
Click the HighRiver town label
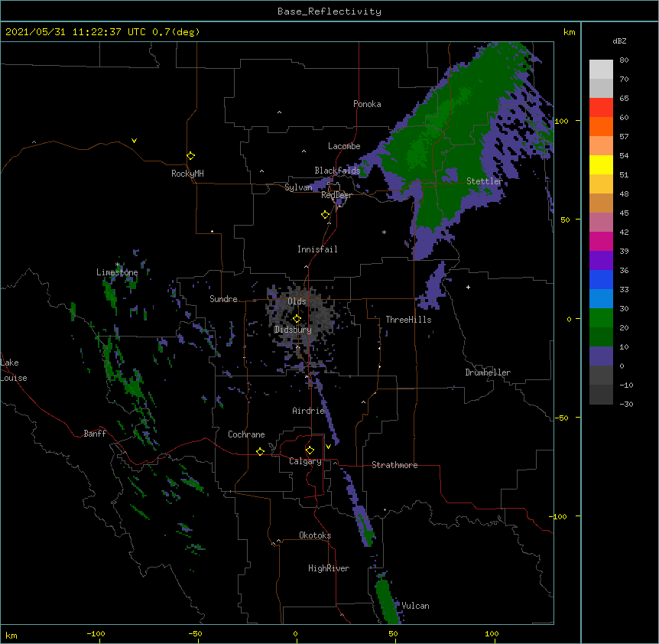click(x=329, y=568)
